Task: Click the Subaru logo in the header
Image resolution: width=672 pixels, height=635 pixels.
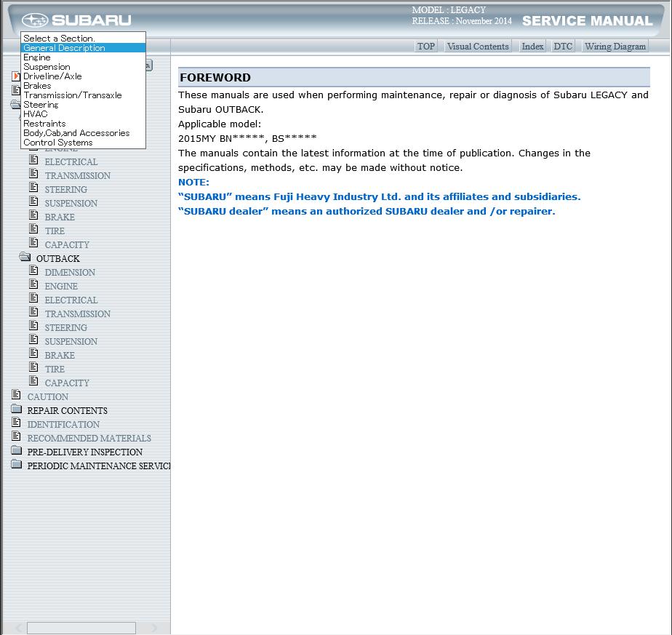Action: coord(76,20)
